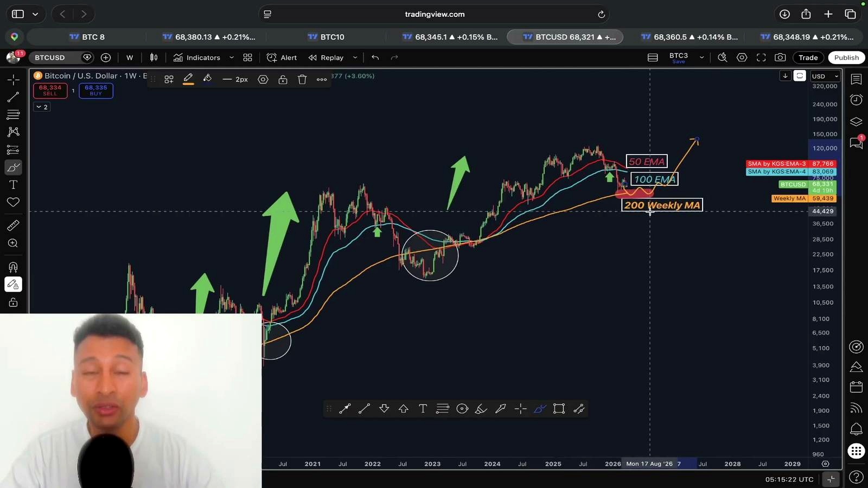Expand the collapsed indicators legend showing 2
The width and height of the screenshot is (868, 488).
[x=42, y=107]
